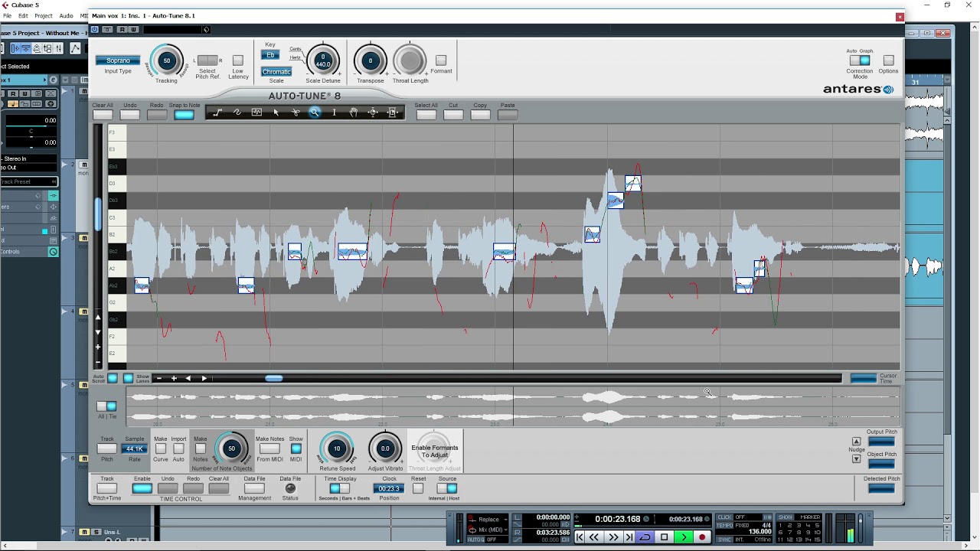Click the Clear All button above graph
The width and height of the screenshot is (980, 551).
pyautogui.click(x=103, y=115)
